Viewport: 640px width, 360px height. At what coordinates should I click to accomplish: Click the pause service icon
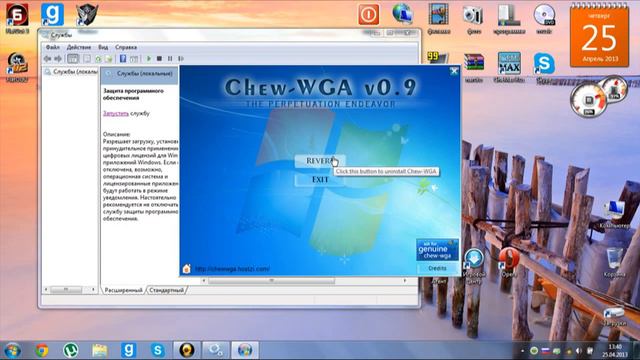(170, 59)
